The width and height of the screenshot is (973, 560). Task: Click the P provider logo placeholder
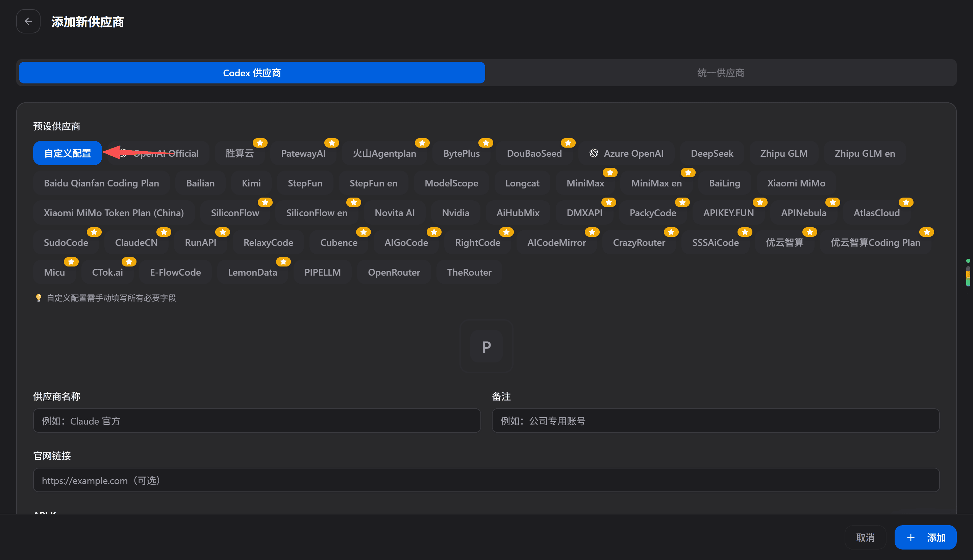click(x=486, y=347)
